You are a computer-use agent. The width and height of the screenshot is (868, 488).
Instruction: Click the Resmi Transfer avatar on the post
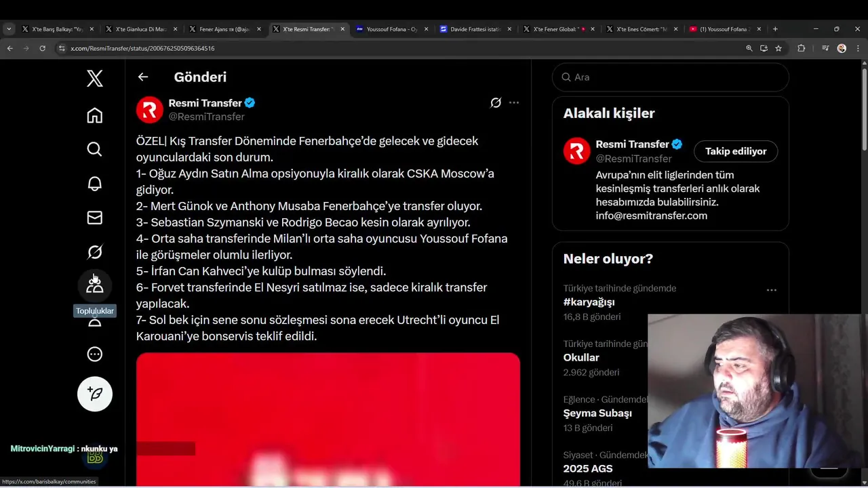click(x=150, y=110)
